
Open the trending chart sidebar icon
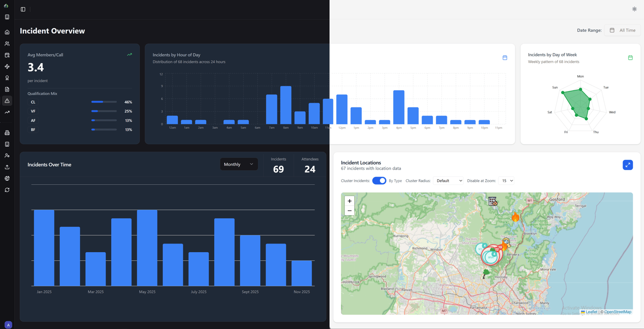7,113
